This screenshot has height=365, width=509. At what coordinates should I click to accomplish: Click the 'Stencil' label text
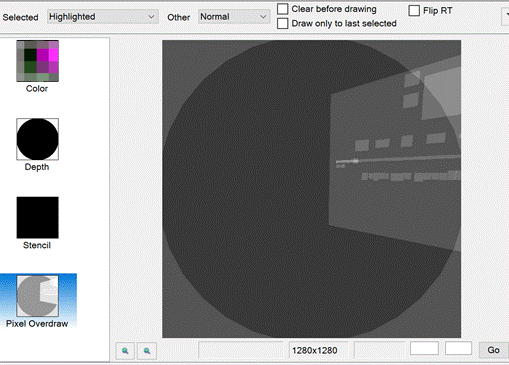pos(37,245)
